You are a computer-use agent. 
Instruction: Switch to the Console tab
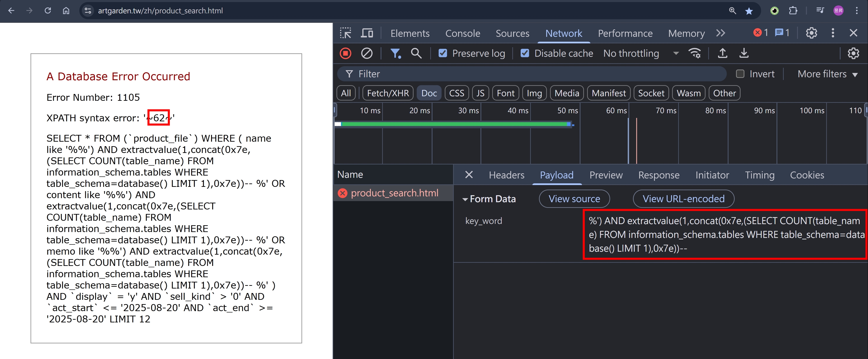point(463,33)
